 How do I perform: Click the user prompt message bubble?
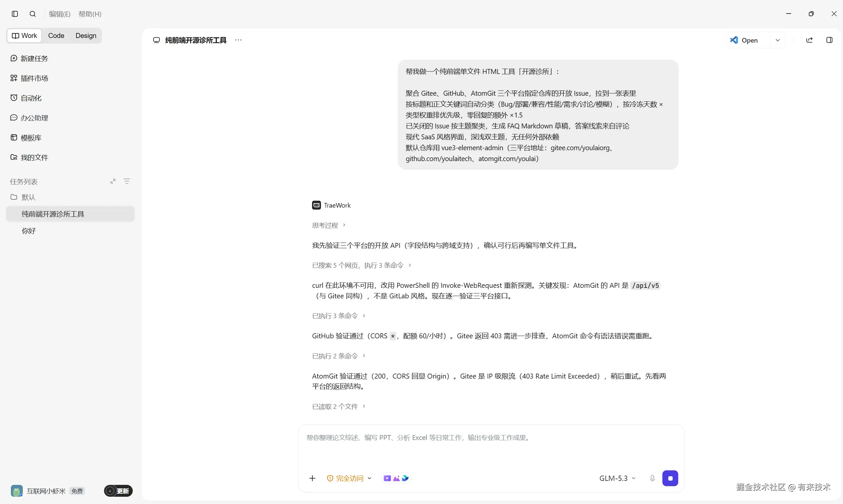point(538,115)
